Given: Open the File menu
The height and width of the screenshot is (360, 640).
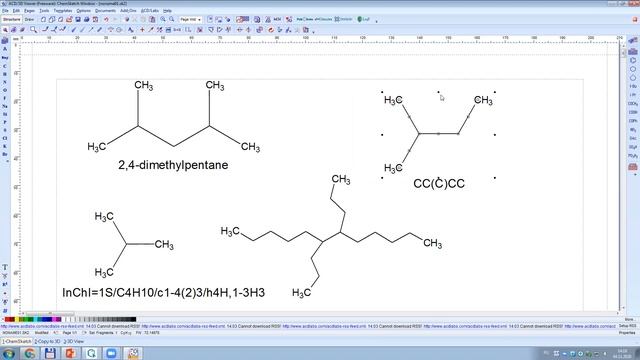Looking at the screenshot, I should (5, 11).
